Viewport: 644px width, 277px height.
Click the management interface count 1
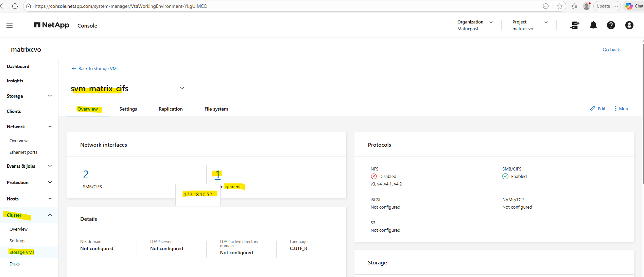(x=217, y=175)
